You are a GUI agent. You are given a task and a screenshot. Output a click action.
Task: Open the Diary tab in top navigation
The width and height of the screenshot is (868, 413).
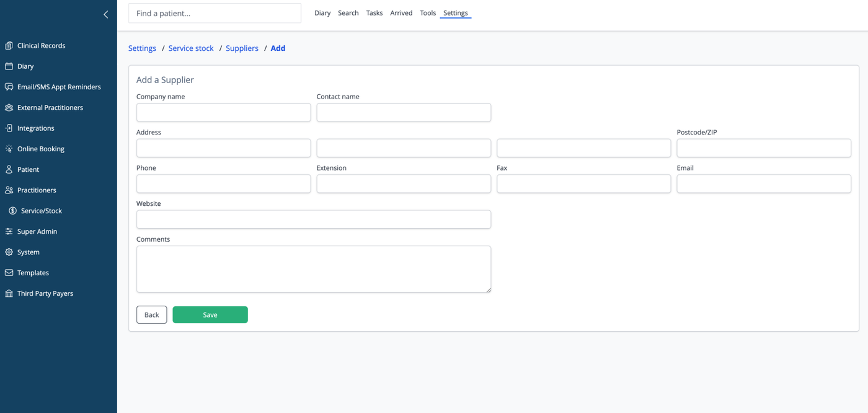pyautogui.click(x=322, y=13)
